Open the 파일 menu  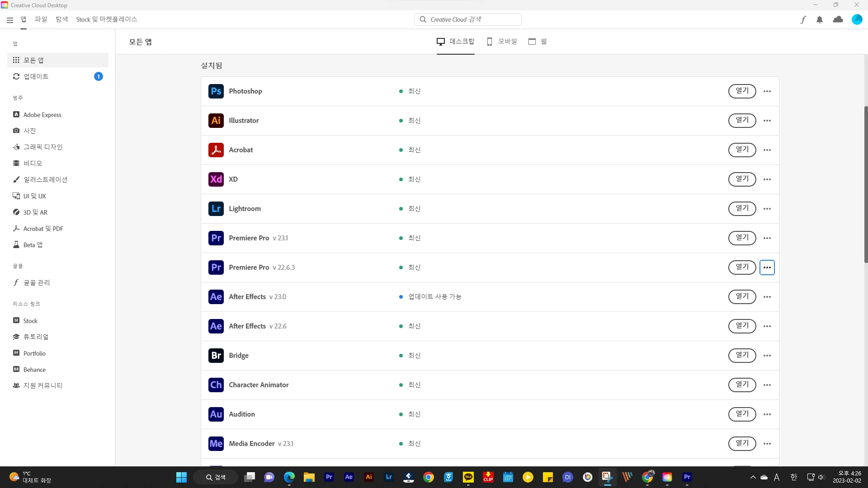[41, 19]
